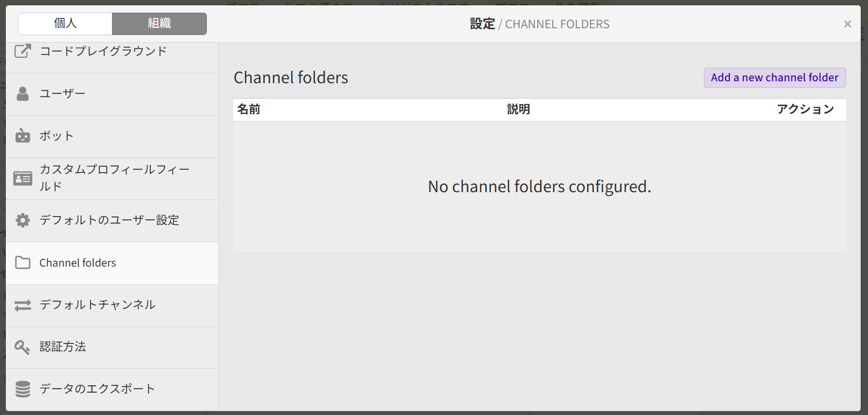Viewport: 868px width, 415px height.
Task: Close the settings dialog
Action: click(x=847, y=24)
